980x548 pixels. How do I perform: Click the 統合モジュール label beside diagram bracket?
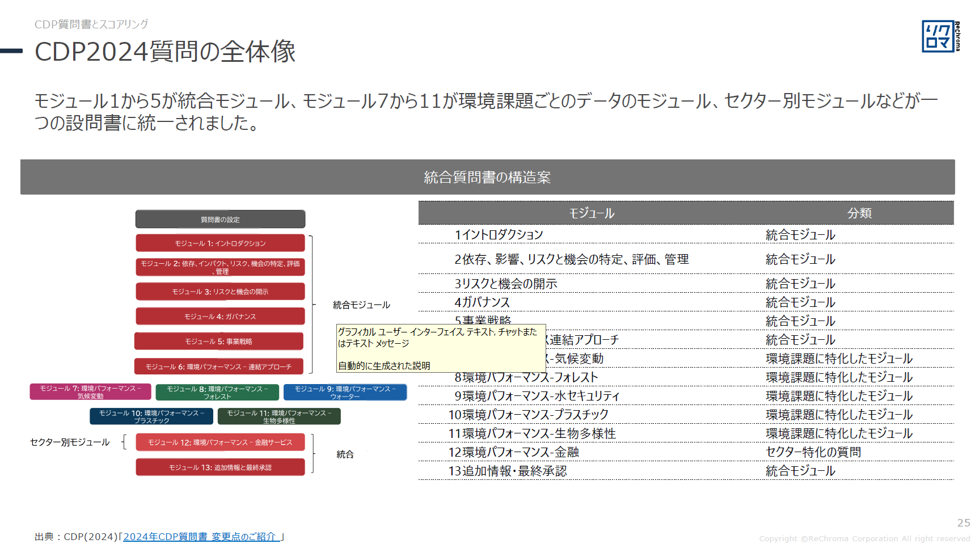click(x=361, y=305)
